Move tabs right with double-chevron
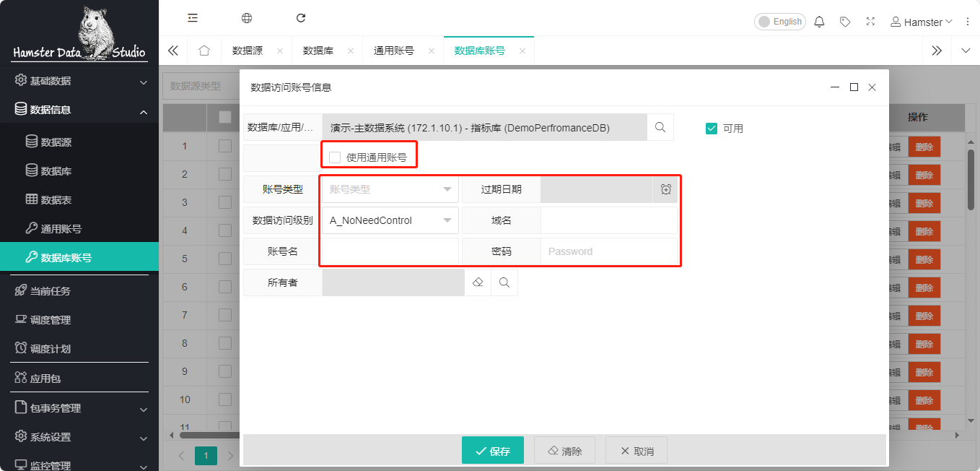The width and height of the screenshot is (980, 471). [937, 51]
